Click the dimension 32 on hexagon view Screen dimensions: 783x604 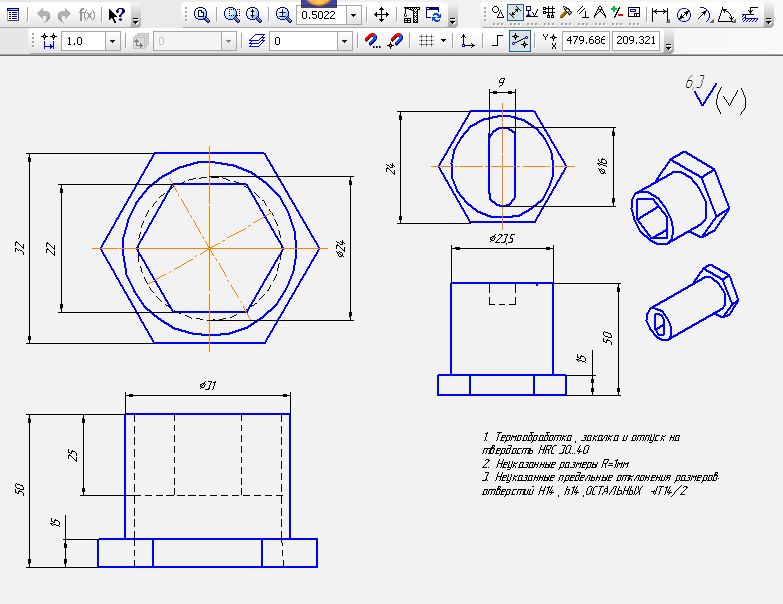pos(19,248)
